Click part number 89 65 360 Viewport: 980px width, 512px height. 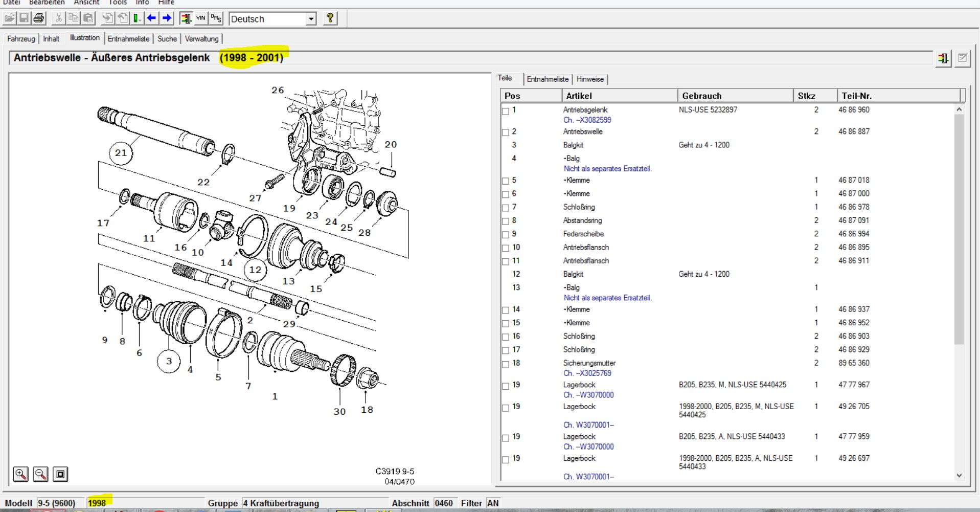click(854, 363)
